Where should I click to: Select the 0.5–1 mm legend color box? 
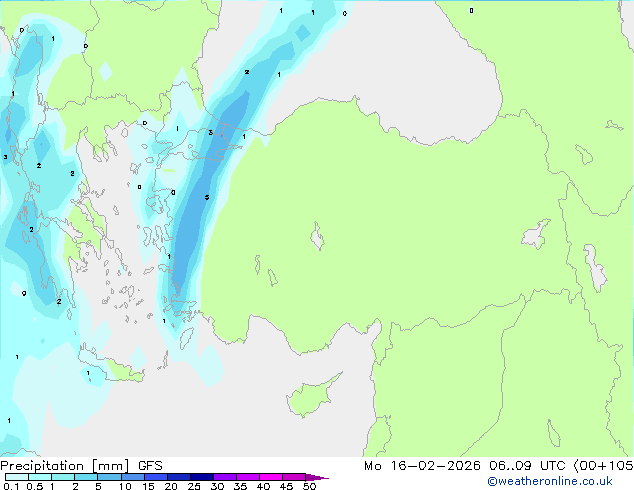click(x=40, y=477)
